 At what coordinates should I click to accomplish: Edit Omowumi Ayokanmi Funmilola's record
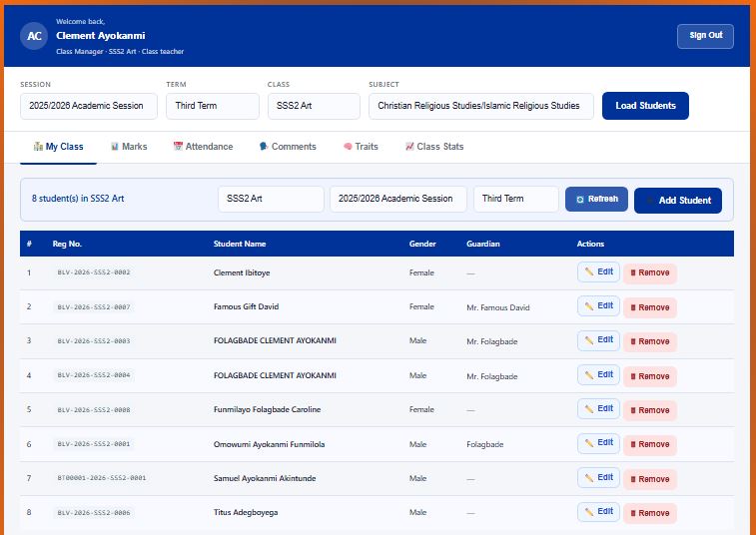click(598, 443)
